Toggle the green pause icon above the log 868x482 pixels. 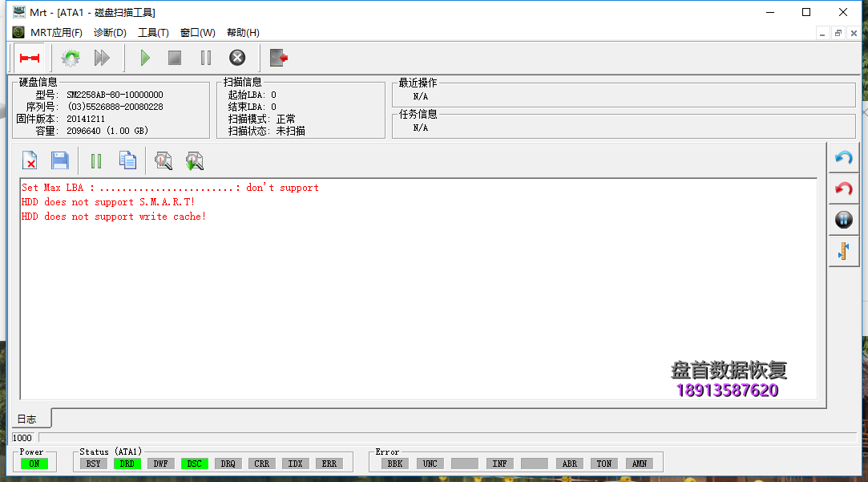pos(95,160)
